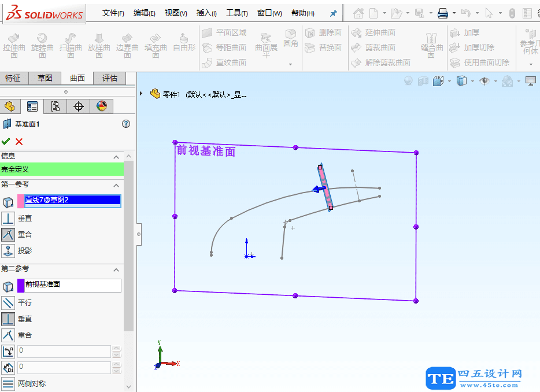
Task: Cancel 基准面1 with the red X
Action: (x=18, y=142)
